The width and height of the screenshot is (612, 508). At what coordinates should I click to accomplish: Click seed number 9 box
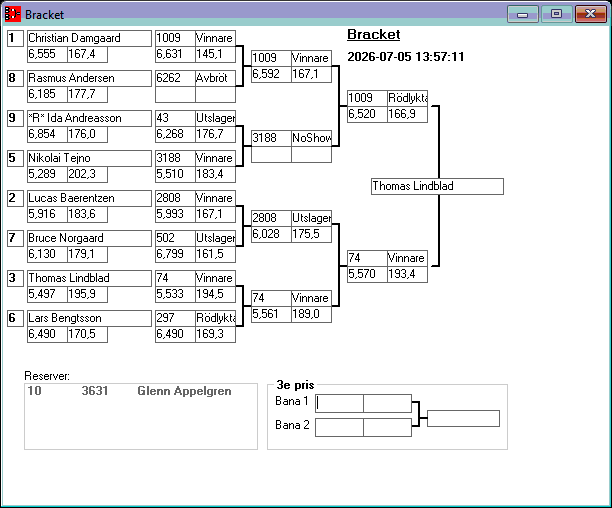pos(15,118)
